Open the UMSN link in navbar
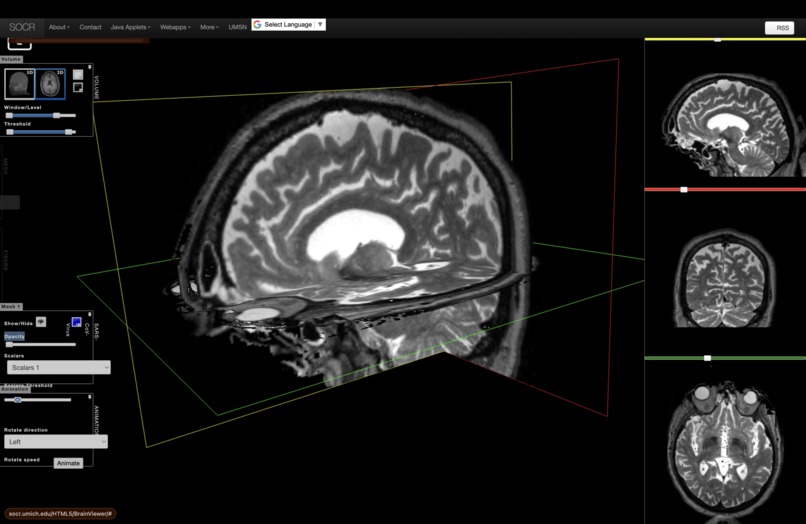The height and width of the screenshot is (524, 806). (x=237, y=27)
